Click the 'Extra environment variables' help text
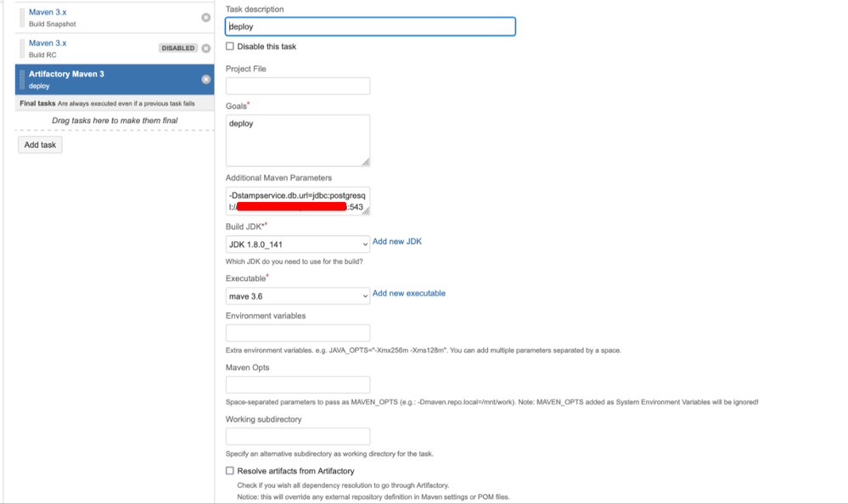The height and width of the screenshot is (504, 848). click(x=424, y=350)
